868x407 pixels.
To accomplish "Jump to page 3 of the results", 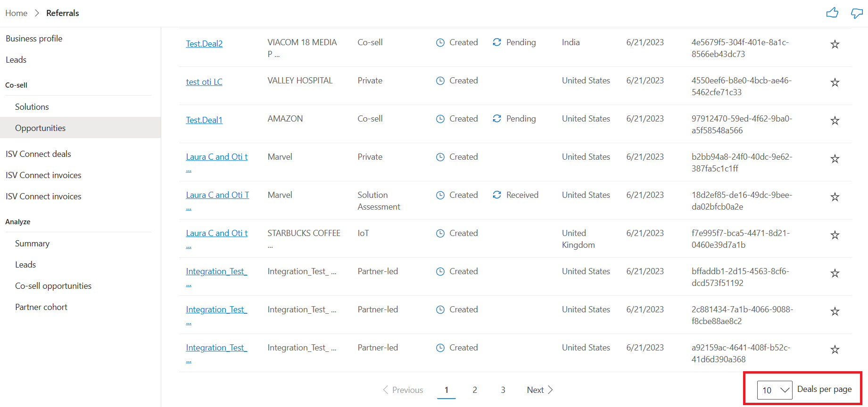I will (503, 390).
